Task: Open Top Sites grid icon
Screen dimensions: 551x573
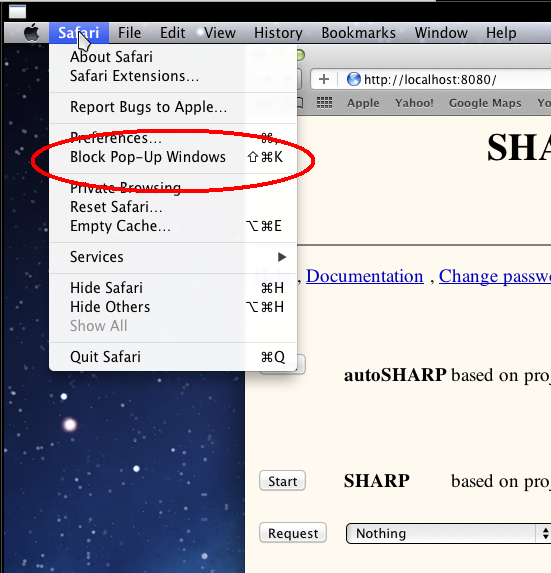Action: click(x=324, y=103)
